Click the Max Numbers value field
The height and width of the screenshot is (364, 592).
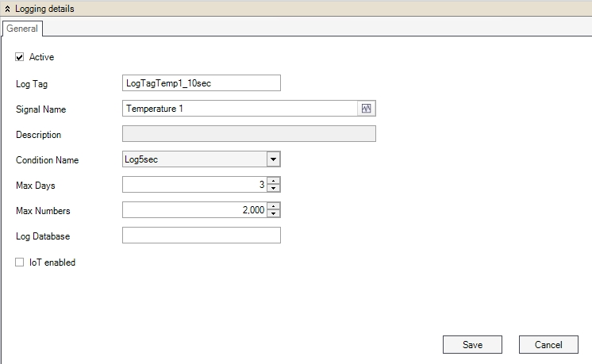(x=194, y=210)
